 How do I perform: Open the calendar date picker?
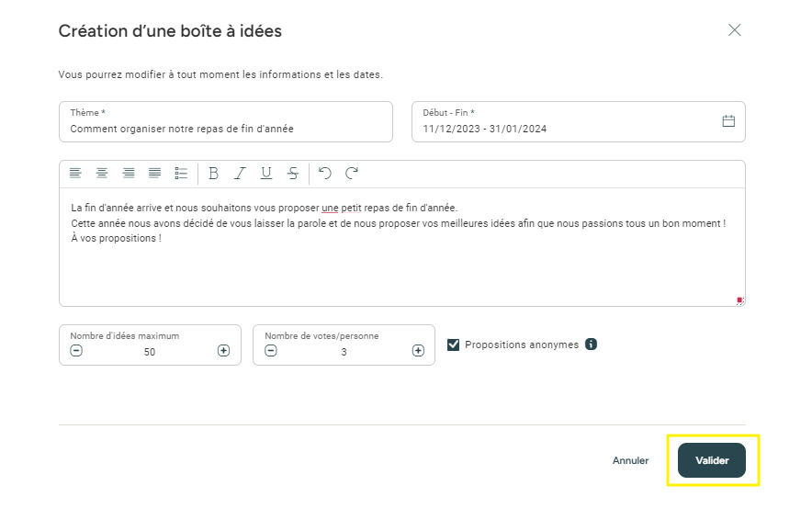click(728, 121)
